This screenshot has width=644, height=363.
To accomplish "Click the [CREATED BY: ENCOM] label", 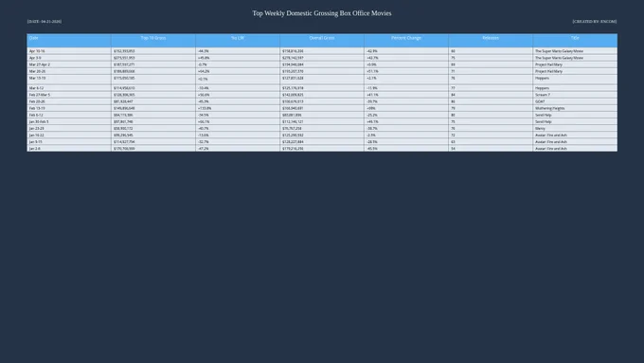I will tap(595, 22).
